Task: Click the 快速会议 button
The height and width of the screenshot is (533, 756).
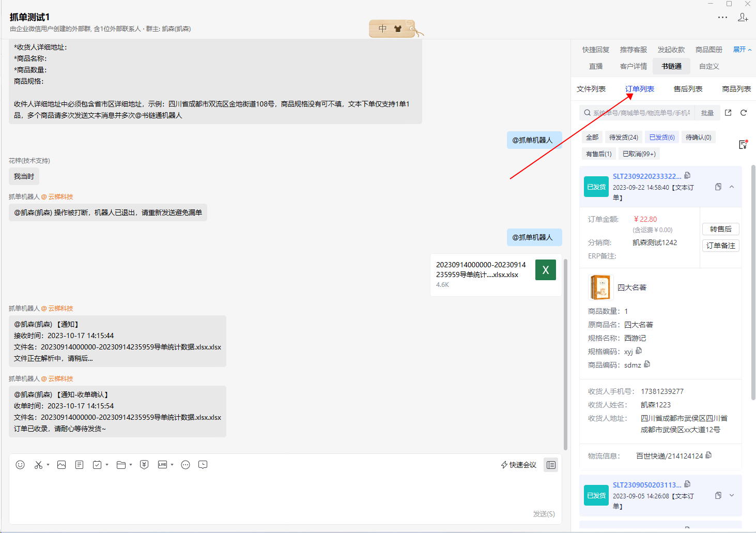Action: 518,465
